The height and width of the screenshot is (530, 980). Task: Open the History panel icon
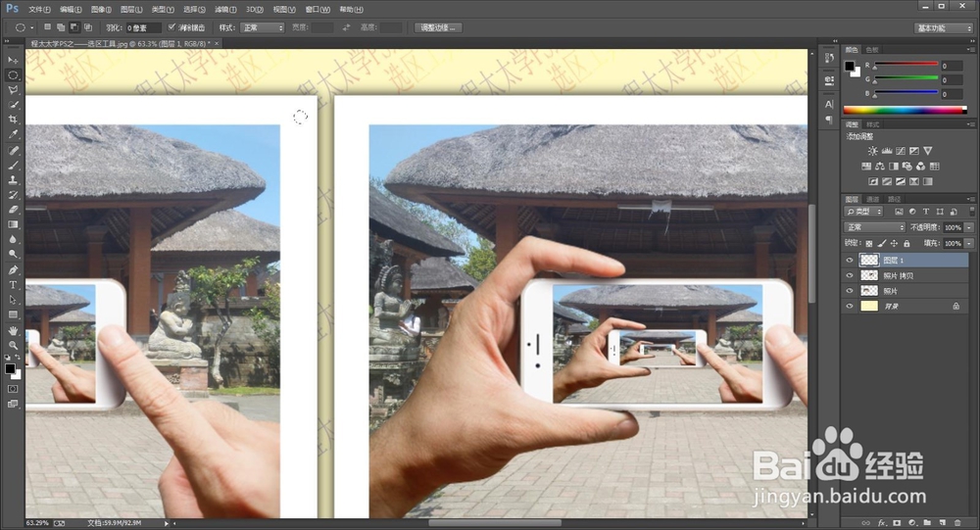click(x=829, y=58)
